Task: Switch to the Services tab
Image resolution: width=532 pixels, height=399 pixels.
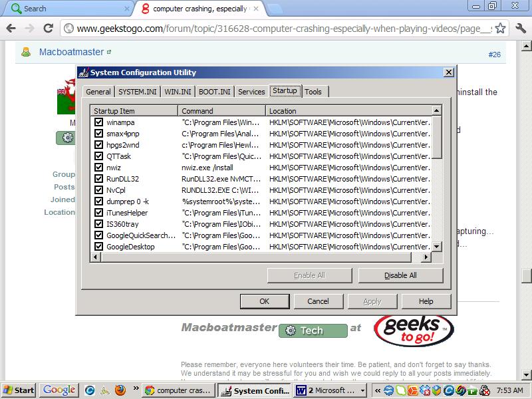Action: click(251, 92)
